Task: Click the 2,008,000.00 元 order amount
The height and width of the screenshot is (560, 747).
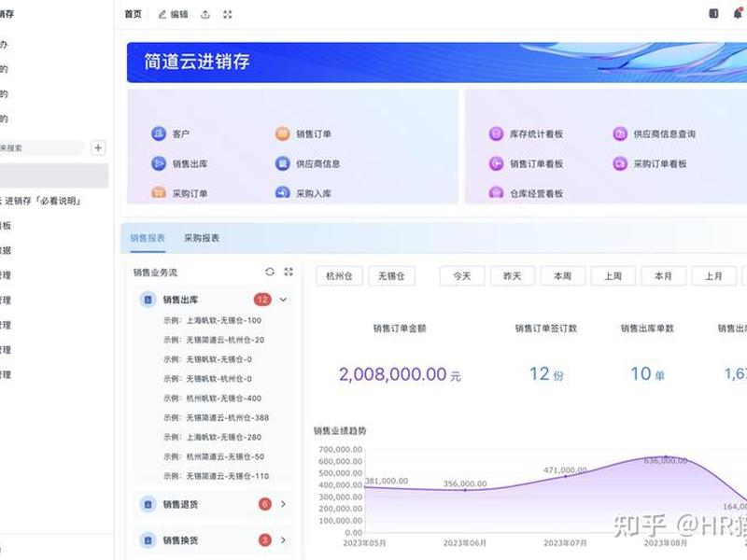Action: (400, 374)
